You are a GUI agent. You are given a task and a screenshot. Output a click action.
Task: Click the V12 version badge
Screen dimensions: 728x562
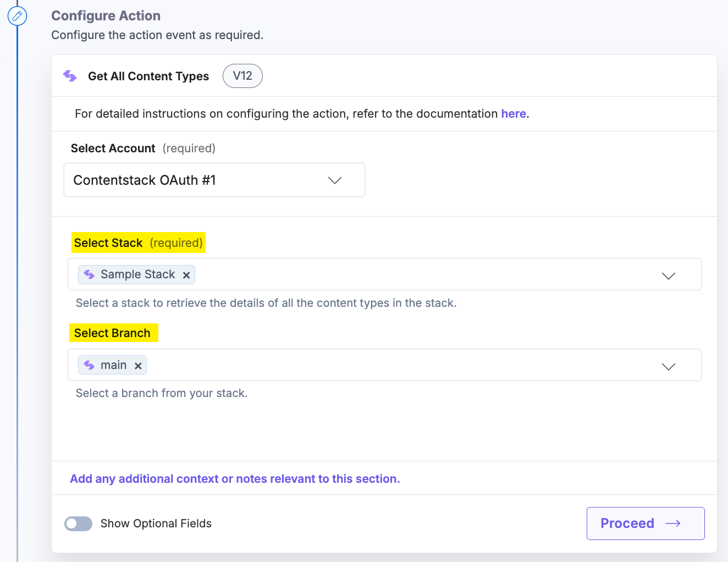coord(242,76)
